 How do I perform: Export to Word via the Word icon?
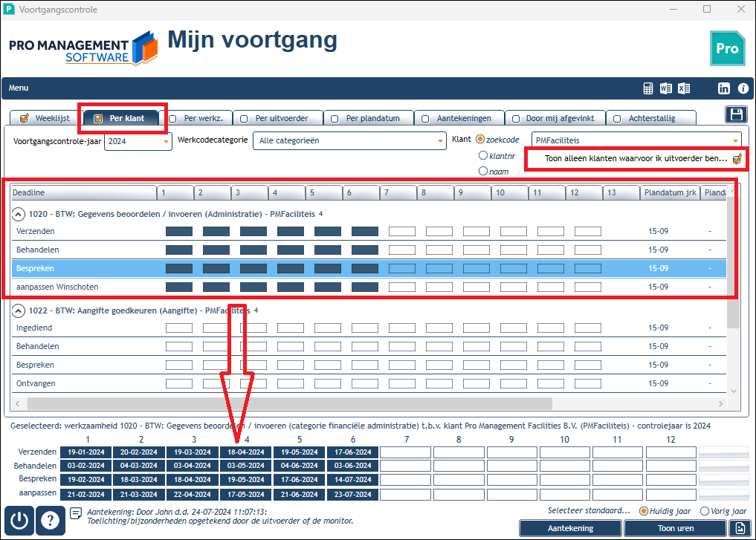click(666, 88)
